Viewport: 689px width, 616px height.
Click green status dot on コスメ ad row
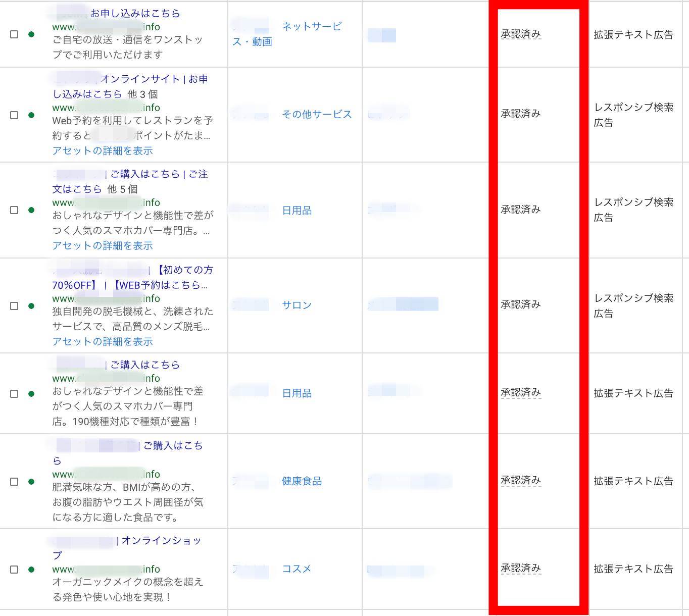(x=31, y=570)
